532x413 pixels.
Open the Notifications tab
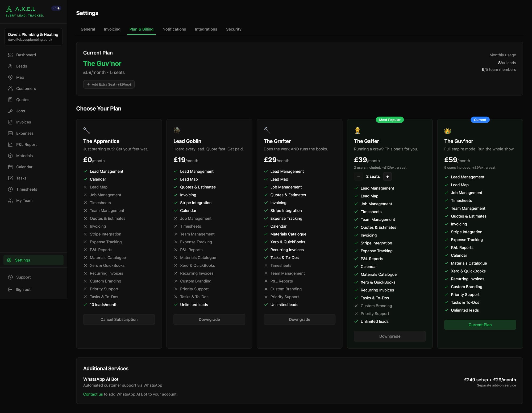pos(174,29)
